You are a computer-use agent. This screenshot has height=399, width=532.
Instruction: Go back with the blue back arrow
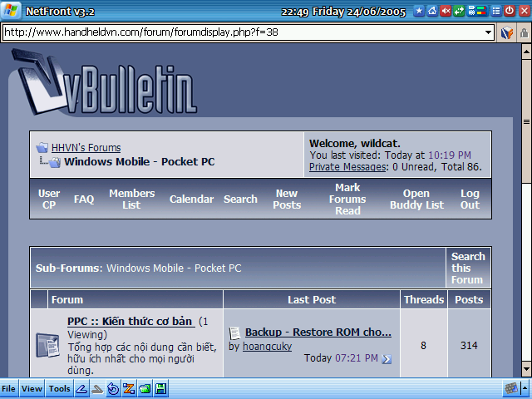click(x=81, y=388)
